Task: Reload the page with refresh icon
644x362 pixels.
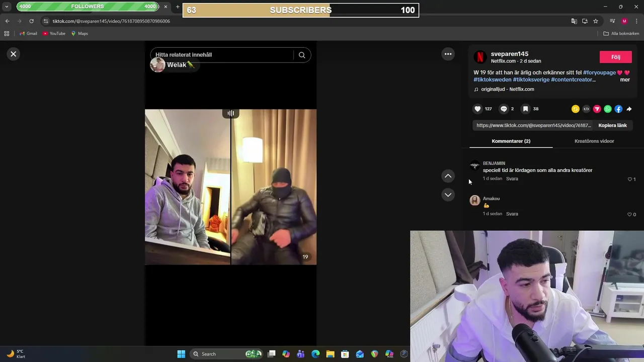Action: click(x=31, y=21)
